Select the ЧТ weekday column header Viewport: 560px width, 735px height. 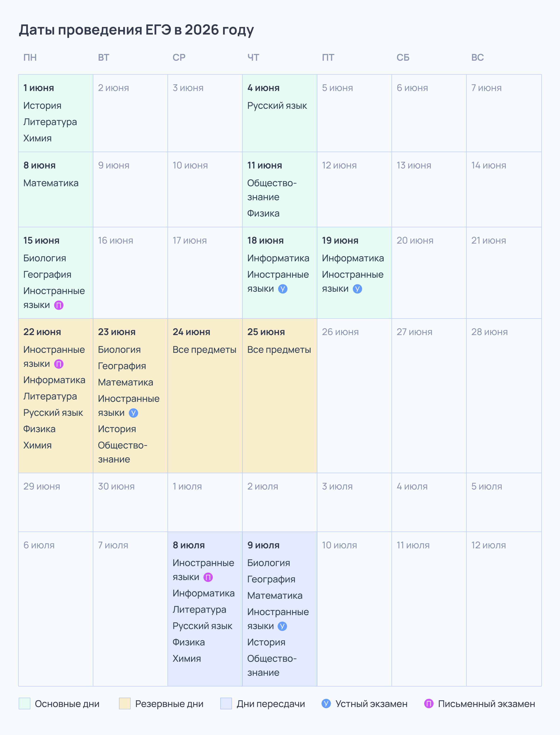point(253,58)
